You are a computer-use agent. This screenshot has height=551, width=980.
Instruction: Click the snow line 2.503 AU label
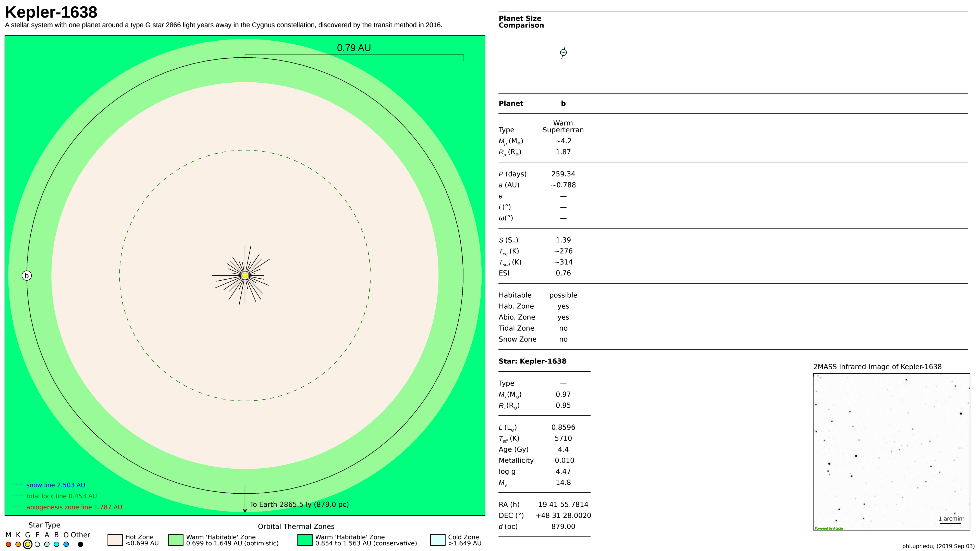56,485
